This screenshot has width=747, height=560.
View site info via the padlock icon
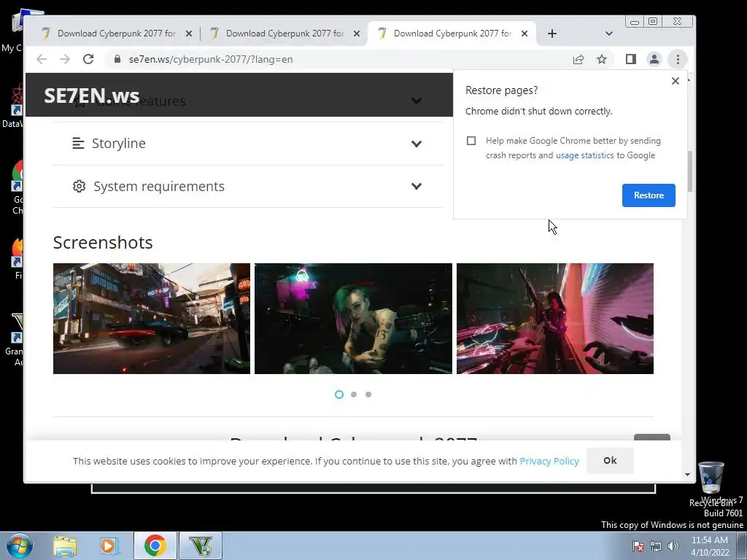click(117, 59)
